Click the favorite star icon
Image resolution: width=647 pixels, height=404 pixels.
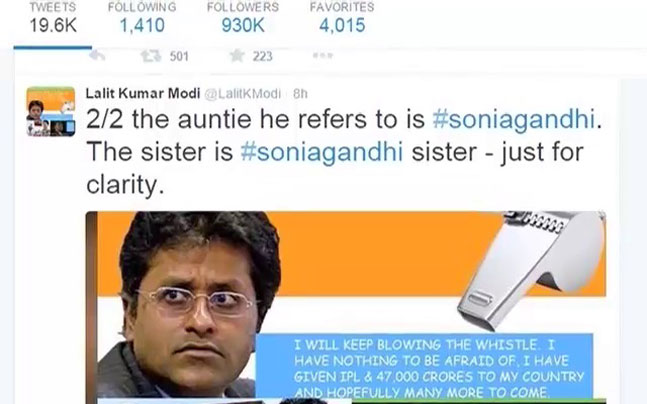(237, 56)
